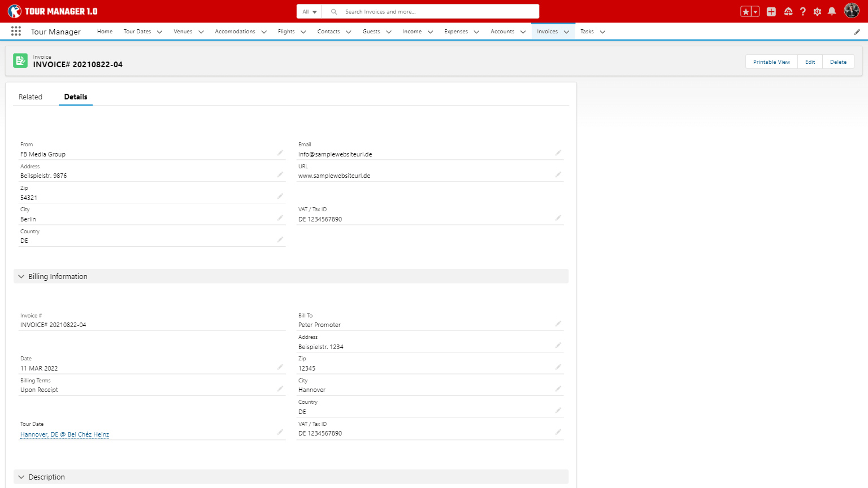
Task: Select the Details tab
Action: [76, 97]
